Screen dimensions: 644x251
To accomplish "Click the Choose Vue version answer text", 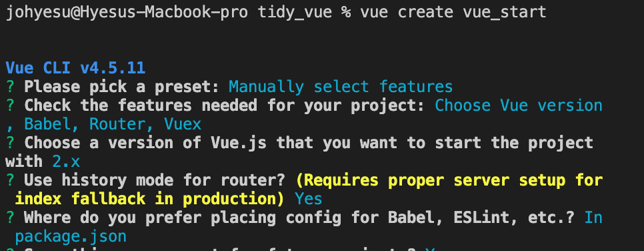I will tap(518, 105).
